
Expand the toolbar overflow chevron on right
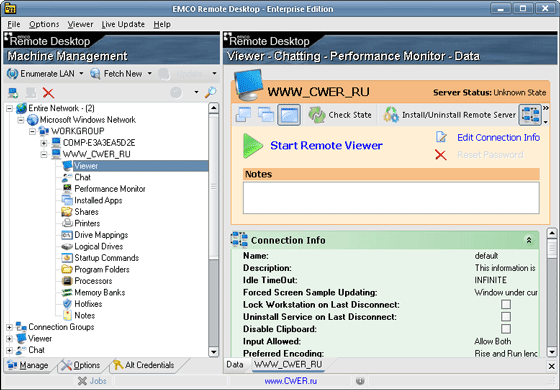(546, 108)
